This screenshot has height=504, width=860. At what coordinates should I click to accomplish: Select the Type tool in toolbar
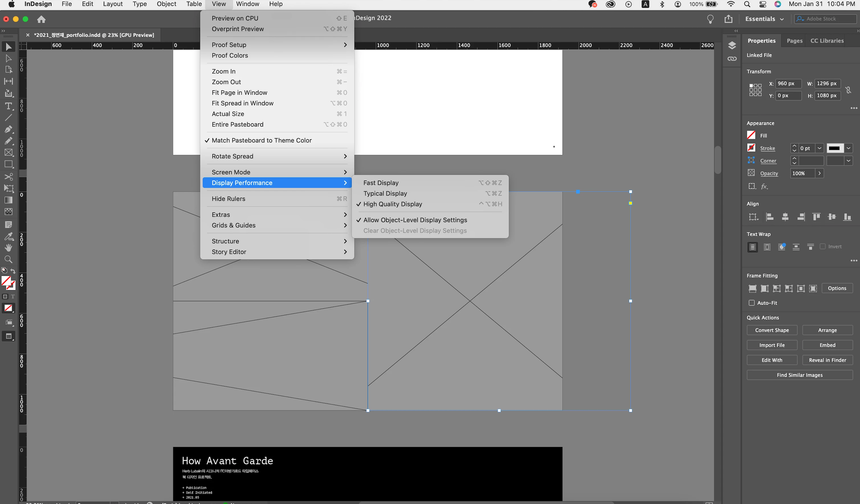click(9, 106)
